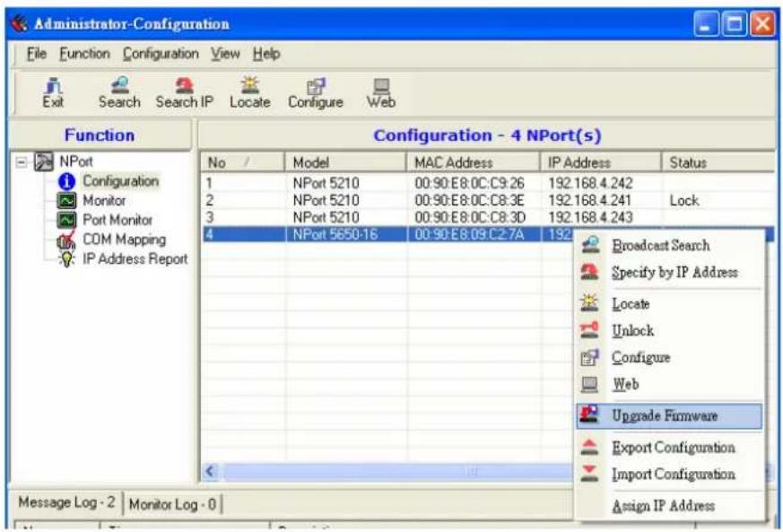The width and height of the screenshot is (783, 532).
Task: Open the View menu
Action: [x=225, y=54]
